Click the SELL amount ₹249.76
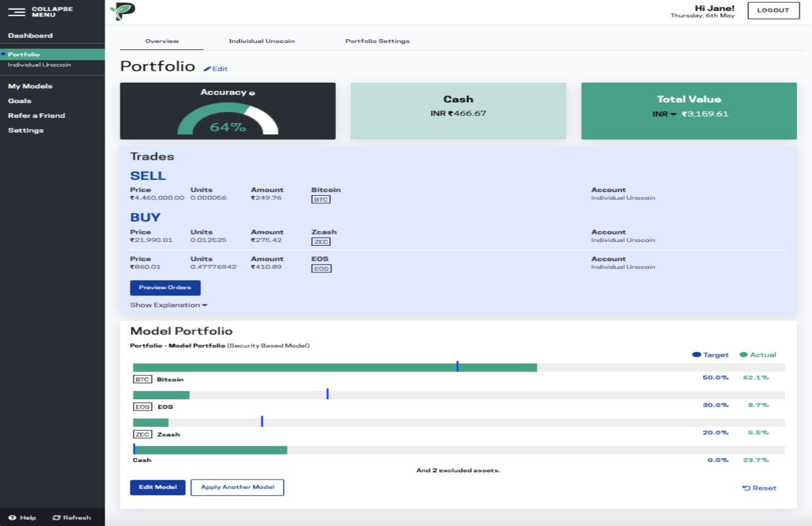 tap(266, 198)
